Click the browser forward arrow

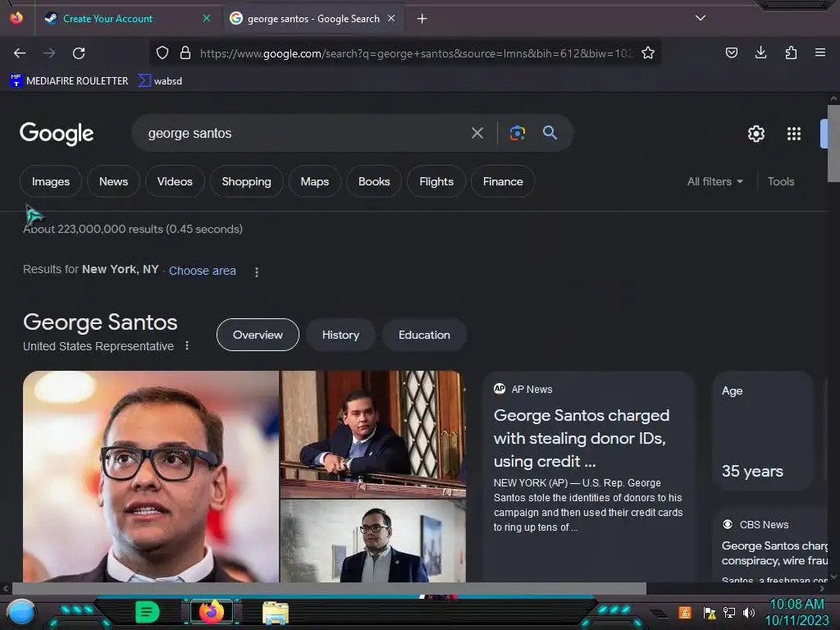(x=49, y=53)
